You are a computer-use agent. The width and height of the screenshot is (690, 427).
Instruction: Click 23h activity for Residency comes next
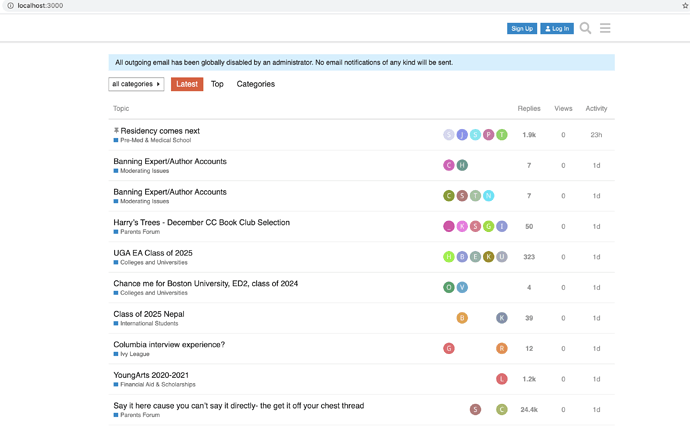pyautogui.click(x=596, y=135)
